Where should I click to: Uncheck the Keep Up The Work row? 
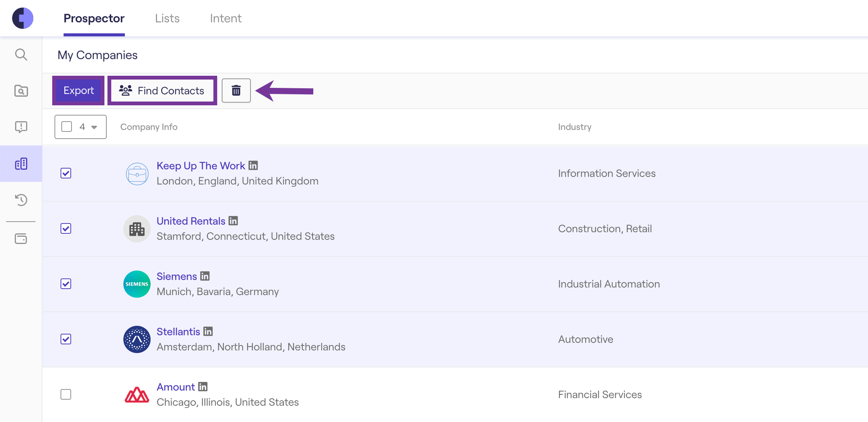pyautogui.click(x=66, y=173)
